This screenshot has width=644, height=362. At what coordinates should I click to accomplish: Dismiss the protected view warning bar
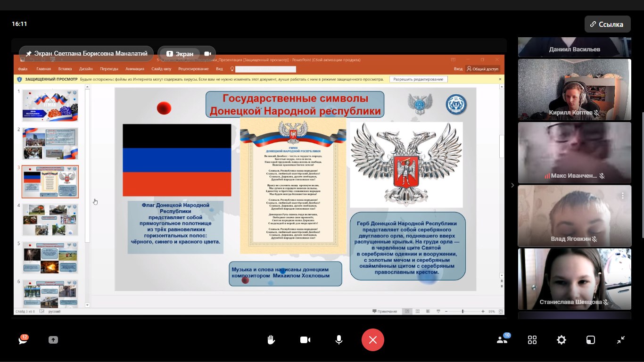[500, 79]
